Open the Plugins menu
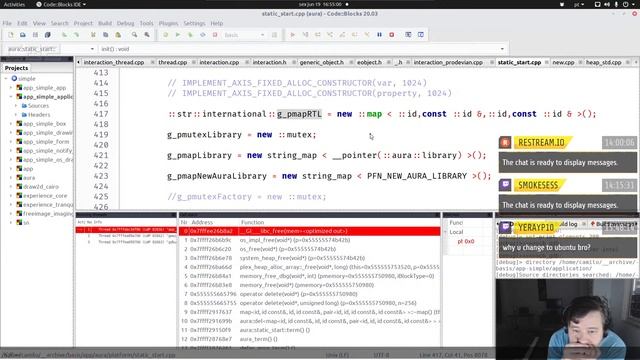Image resolution: width=640 pixels, height=360 pixels. pyautogui.click(x=168, y=23)
